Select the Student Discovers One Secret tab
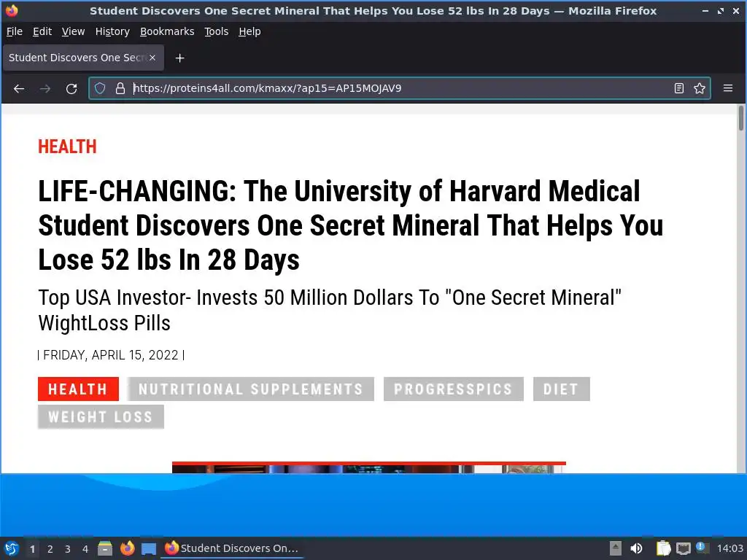The width and height of the screenshot is (747, 560). [83, 58]
